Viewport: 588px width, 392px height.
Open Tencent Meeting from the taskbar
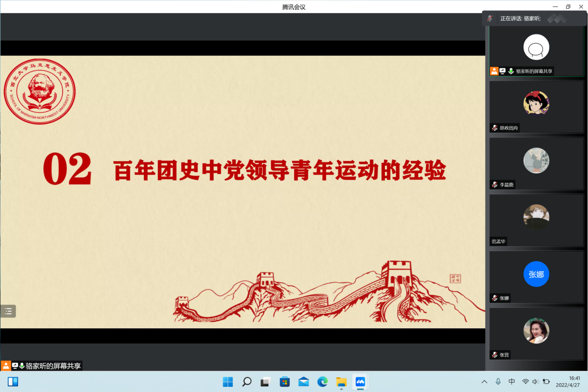click(360, 382)
